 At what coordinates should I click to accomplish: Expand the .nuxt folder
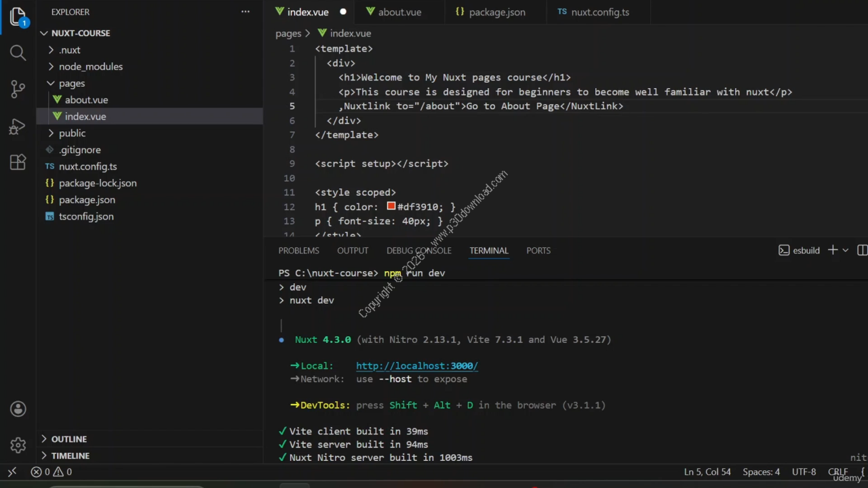click(69, 49)
